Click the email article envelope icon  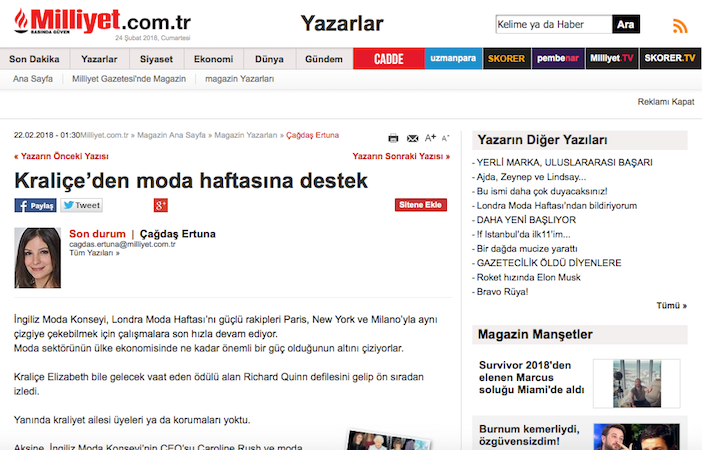coord(412,138)
